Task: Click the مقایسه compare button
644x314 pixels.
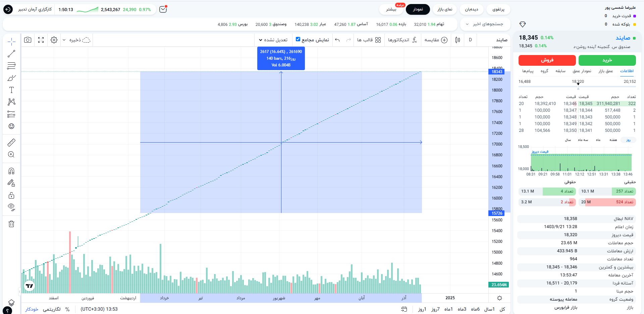Action: click(436, 40)
